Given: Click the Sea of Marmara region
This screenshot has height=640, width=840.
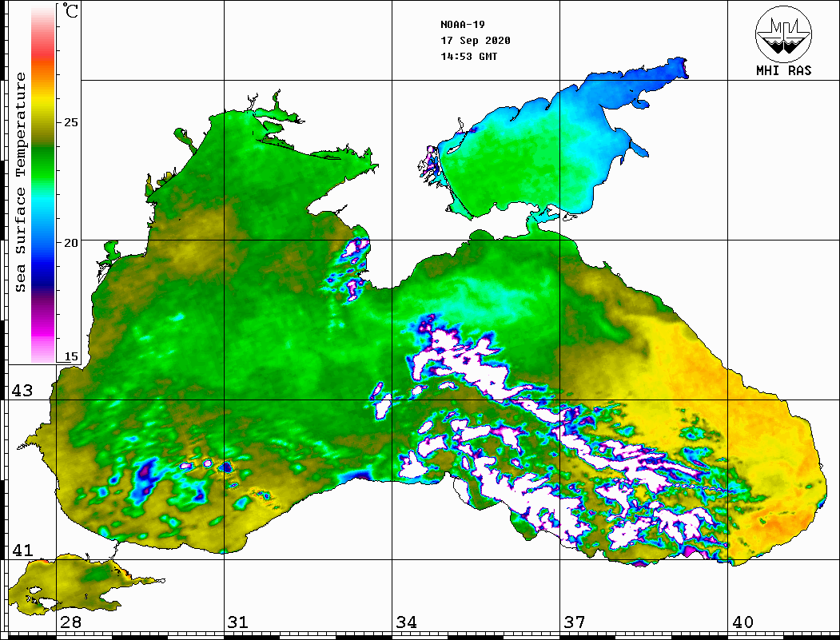Looking at the screenshot, I should click(x=70, y=584).
